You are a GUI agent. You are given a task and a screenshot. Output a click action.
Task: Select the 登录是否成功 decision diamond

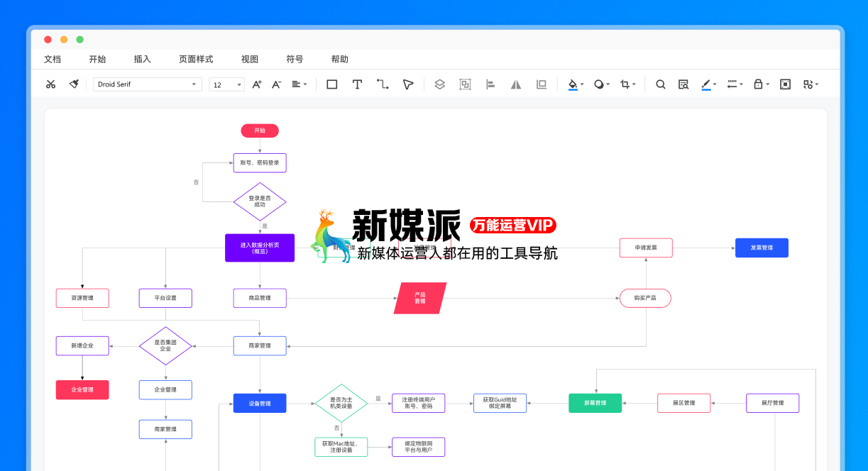[x=260, y=201]
